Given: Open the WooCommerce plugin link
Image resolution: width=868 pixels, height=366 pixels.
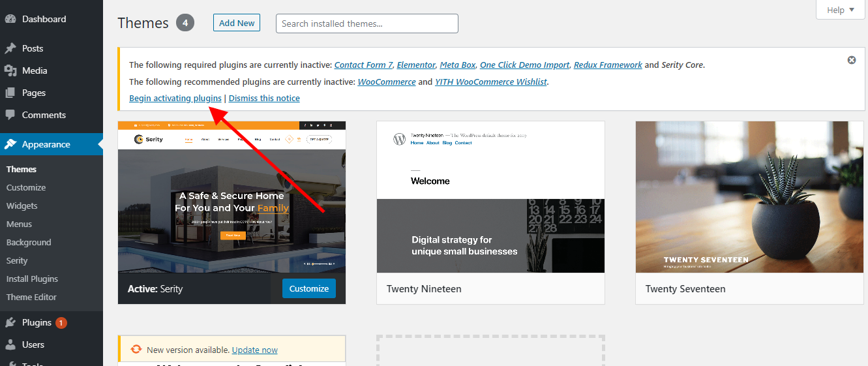Looking at the screenshot, I should click(386, 82).
